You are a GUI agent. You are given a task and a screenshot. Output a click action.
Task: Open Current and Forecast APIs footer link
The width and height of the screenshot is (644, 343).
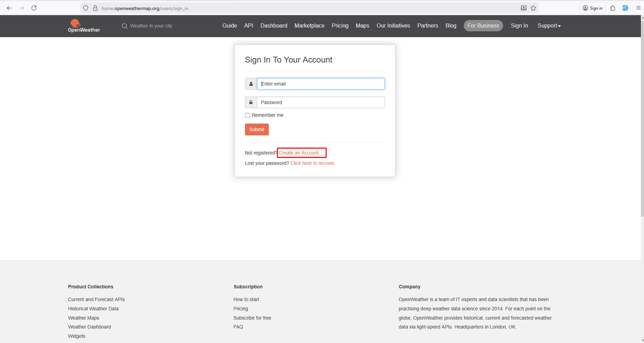click(x=96, y=299)
